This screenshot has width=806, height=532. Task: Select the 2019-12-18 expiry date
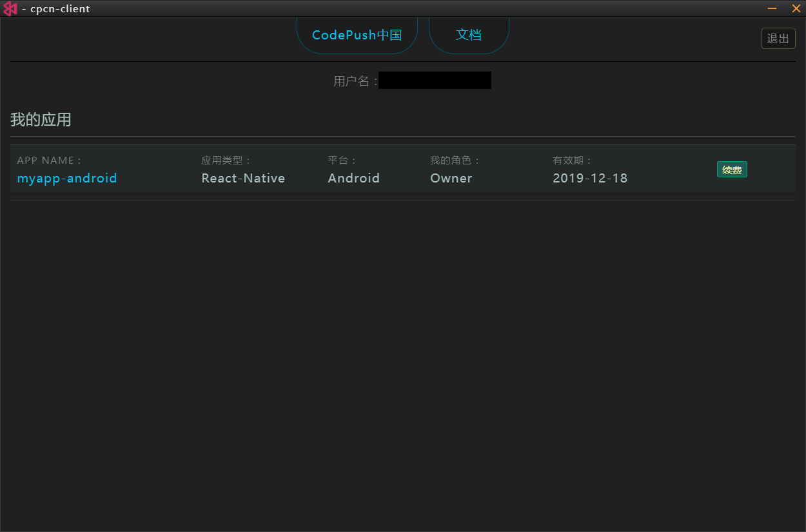click(x=590, y=178)
